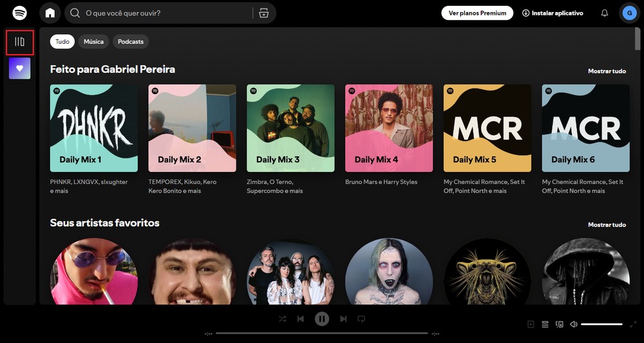The width and height of the screenshot is (644, 343).
Task: Click Mostrar tudo for Feito para Gabriel Pereira
Action: pos(607,71)
